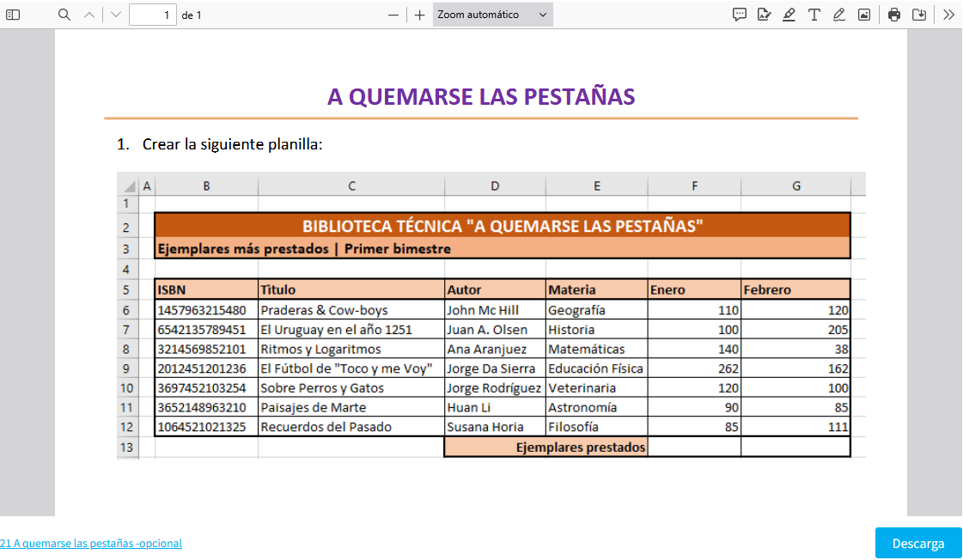
Task: Add a comment annotation
Action: (739, 15)
